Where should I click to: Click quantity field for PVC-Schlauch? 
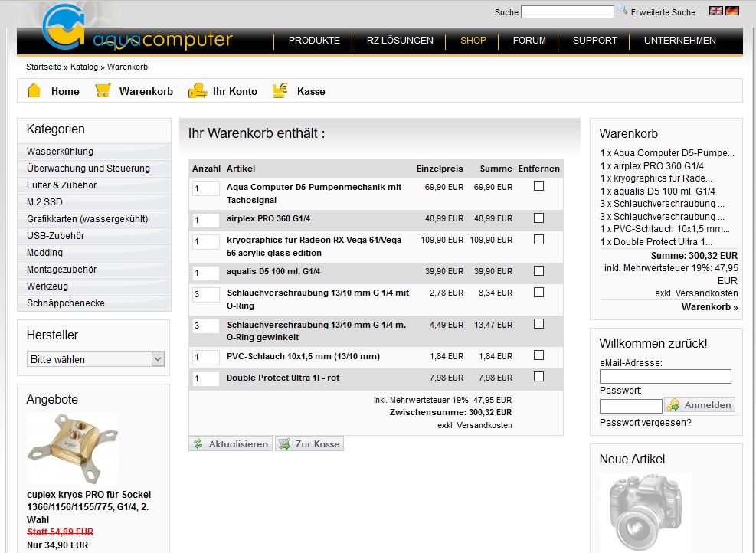pos(206,357)
